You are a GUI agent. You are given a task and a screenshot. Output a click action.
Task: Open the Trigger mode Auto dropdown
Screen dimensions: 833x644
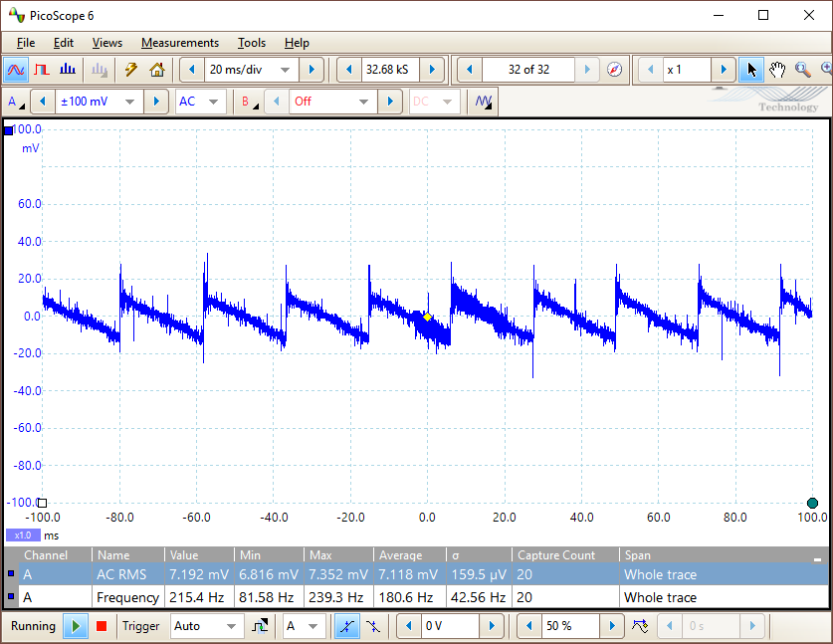tap(207, 626)
